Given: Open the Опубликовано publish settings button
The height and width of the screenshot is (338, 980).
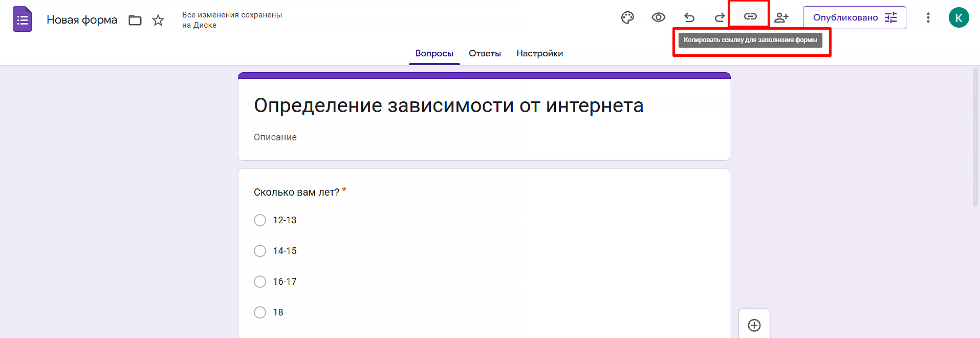Looking at the screenshot, I should [855, 17].
